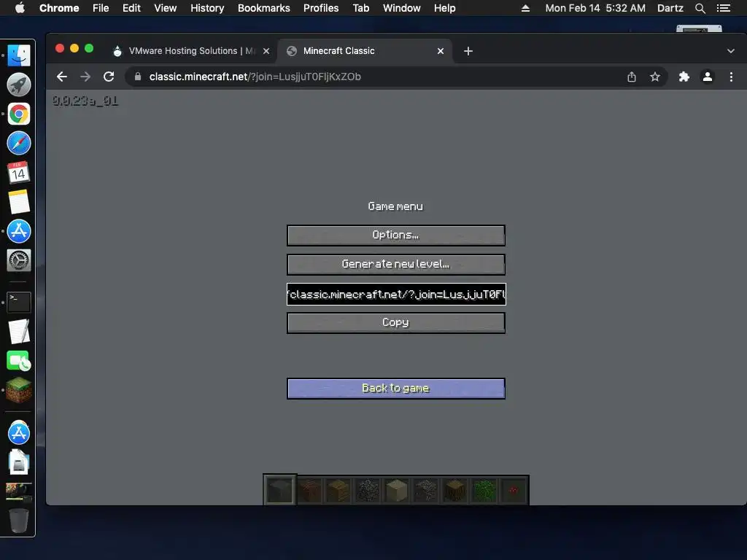The height and width of the screenshot is (560, 747).
Task: Open the File menu
Action: tap(101, 8)
